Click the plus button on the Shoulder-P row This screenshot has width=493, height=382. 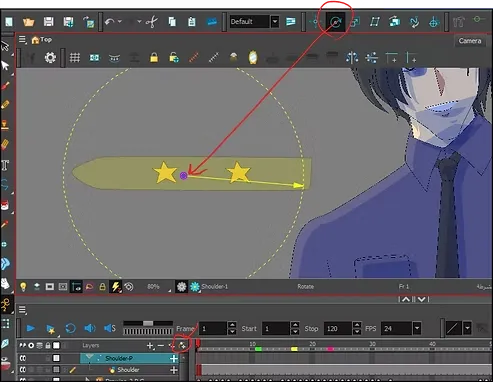[174, 359]
